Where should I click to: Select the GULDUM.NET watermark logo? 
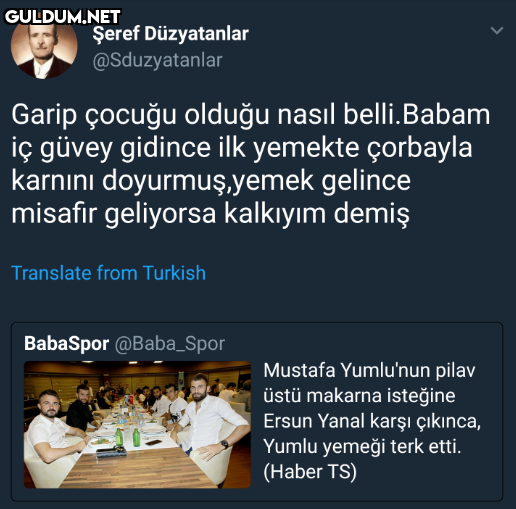point(62,17)
